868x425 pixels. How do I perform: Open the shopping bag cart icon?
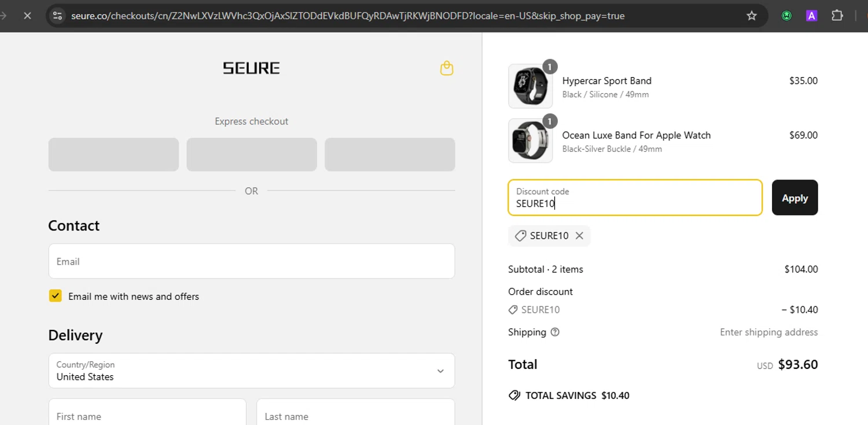447,68
